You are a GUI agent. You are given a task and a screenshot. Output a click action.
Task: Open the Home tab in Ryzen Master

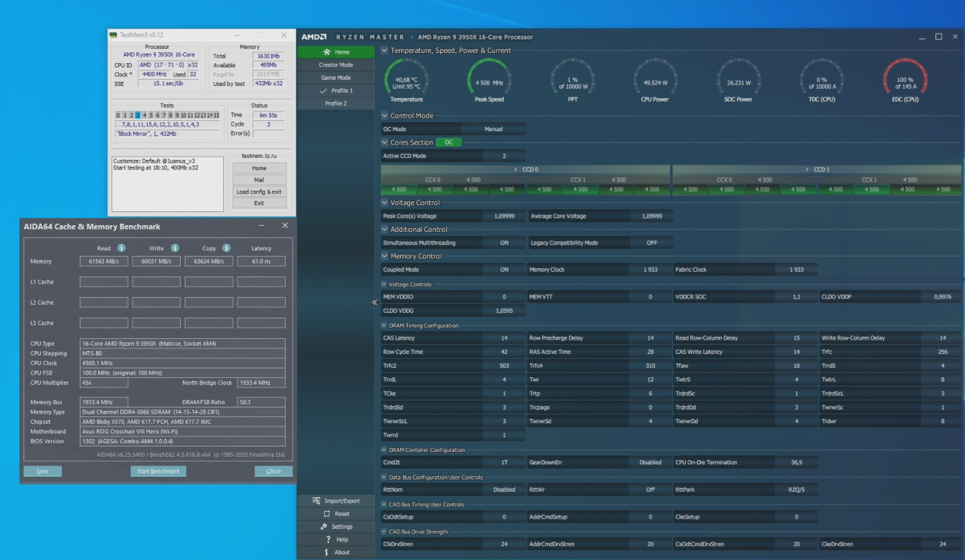pyautogui.click(x=336, y=52)
